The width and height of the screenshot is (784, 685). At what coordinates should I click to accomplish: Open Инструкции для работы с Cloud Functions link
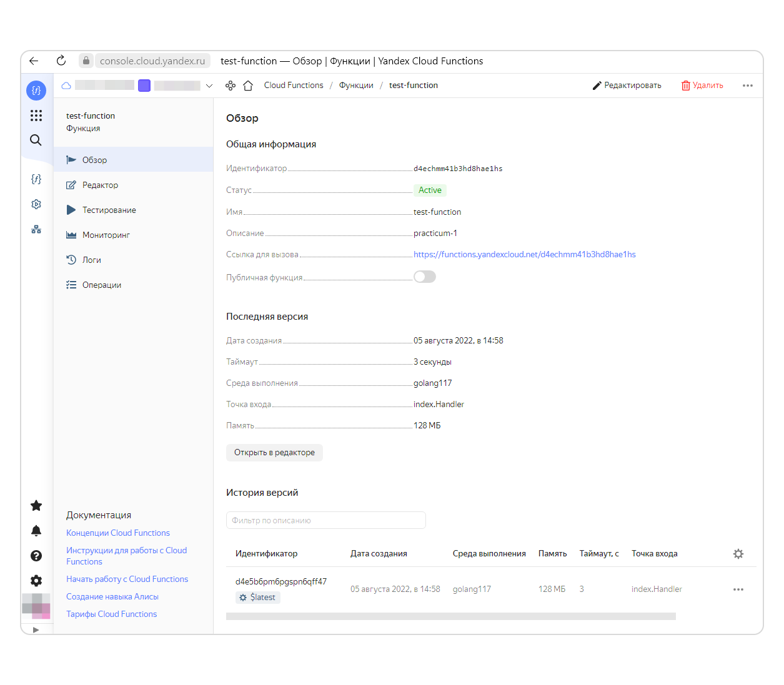tap(127, 556)
